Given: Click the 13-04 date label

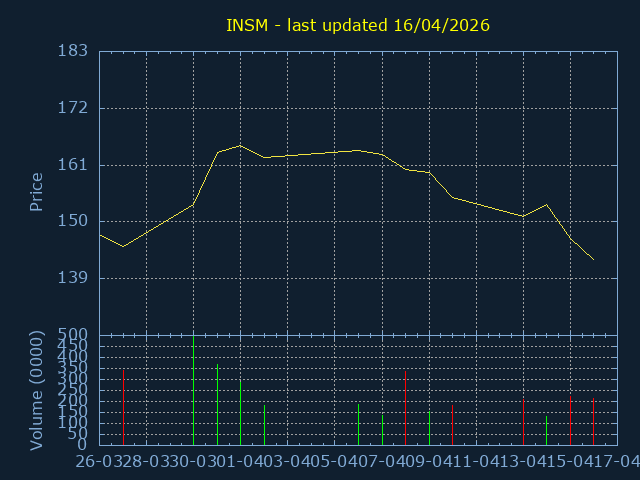Looking at the screenshot, I should point(524,461).
